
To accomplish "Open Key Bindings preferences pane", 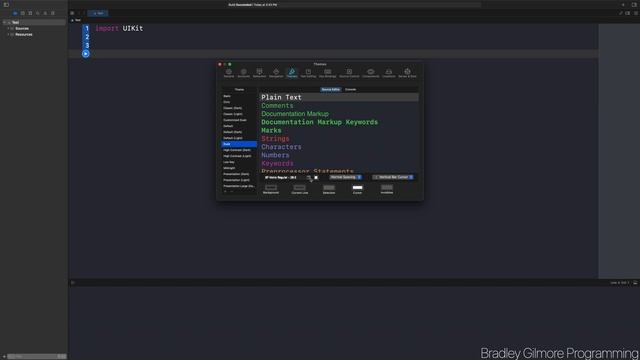I will coord(327,73).
